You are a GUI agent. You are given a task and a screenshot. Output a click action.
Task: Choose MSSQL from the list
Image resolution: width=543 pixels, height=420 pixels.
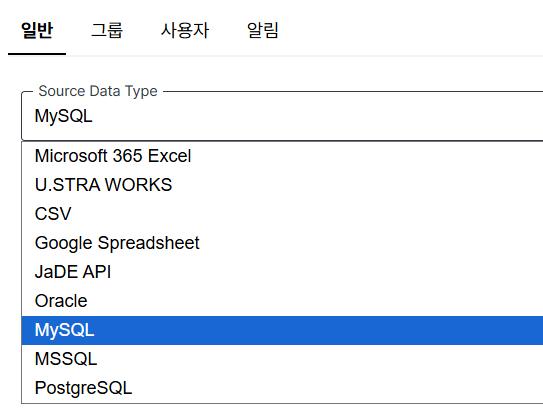pyautogui.click(x=282, y=359)
